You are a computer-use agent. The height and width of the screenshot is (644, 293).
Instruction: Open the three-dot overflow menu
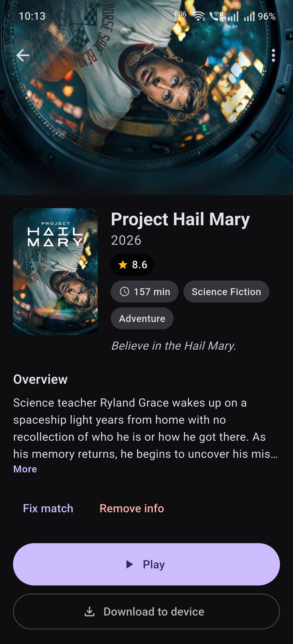[x=273, y=55]
